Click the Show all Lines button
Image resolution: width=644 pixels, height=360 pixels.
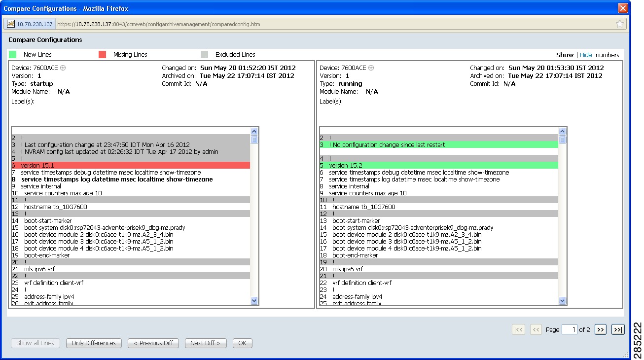pyautogui.click(x=36, y=343)
